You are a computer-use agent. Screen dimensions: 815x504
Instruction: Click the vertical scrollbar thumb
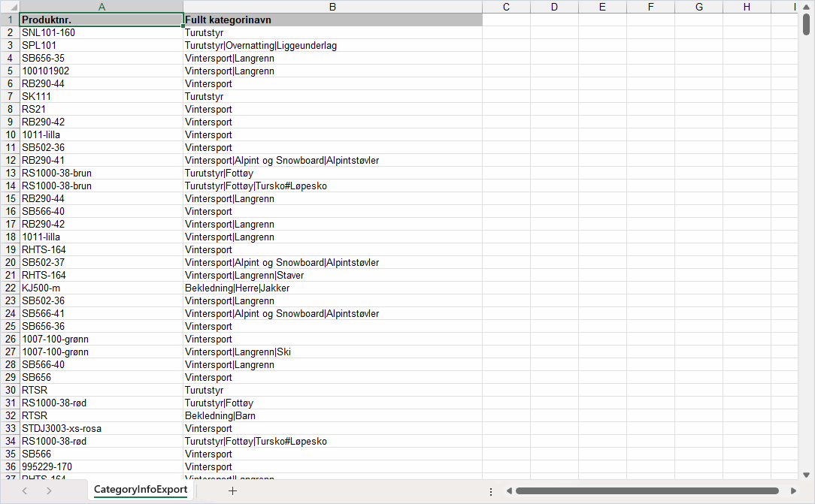[x=806, y=24]
